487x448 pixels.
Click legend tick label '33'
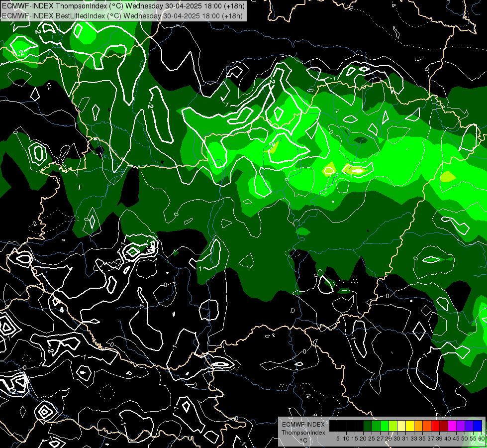[x=414, y=439]
